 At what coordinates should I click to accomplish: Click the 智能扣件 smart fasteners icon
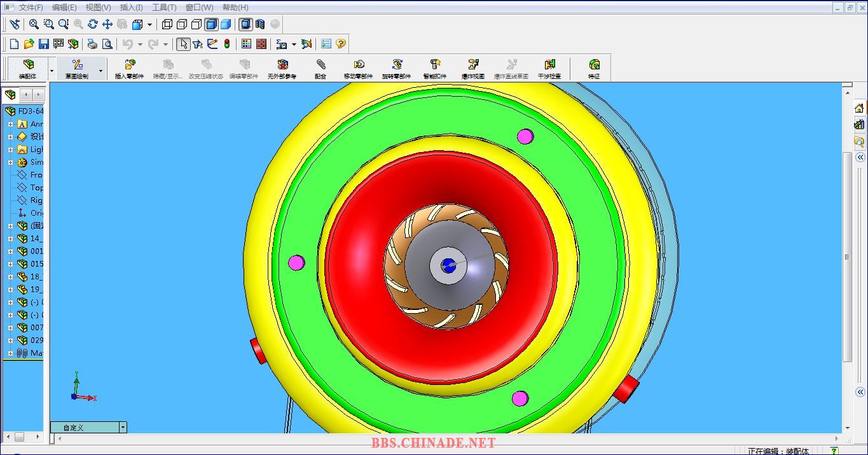[435, 69]
